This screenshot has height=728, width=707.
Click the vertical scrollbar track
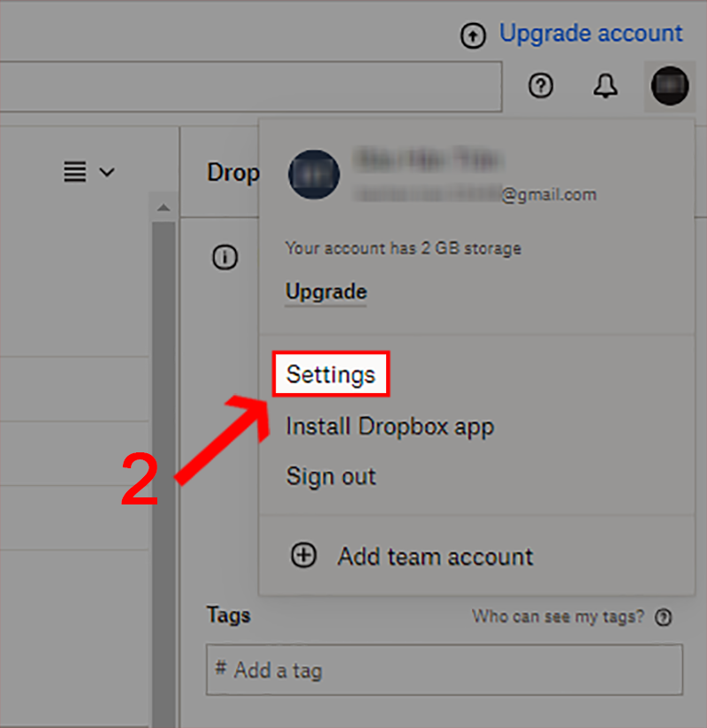coord(163,474)
